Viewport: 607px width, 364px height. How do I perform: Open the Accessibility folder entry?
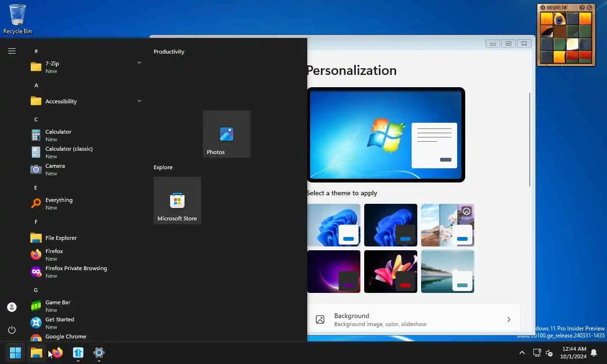[85, 101]
